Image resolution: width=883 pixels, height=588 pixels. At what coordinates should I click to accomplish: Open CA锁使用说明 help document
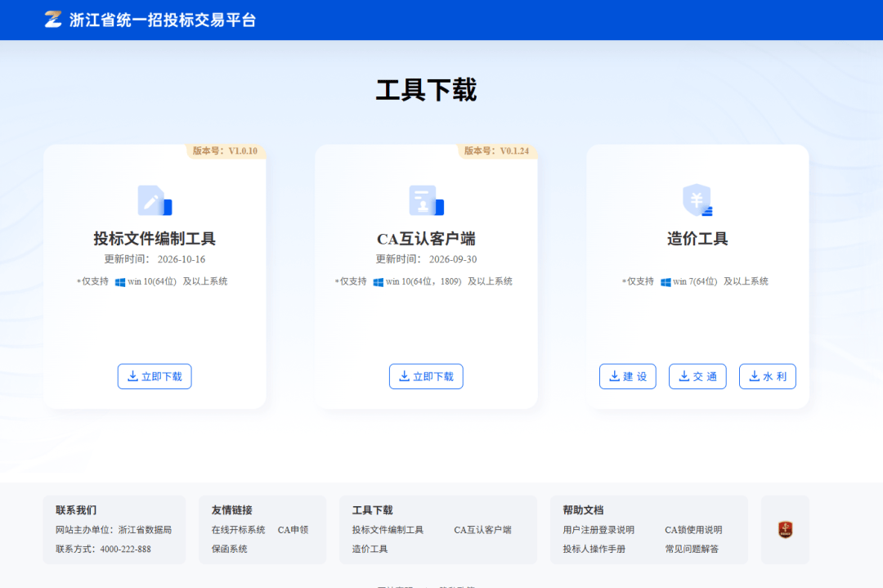coord(693,529)
